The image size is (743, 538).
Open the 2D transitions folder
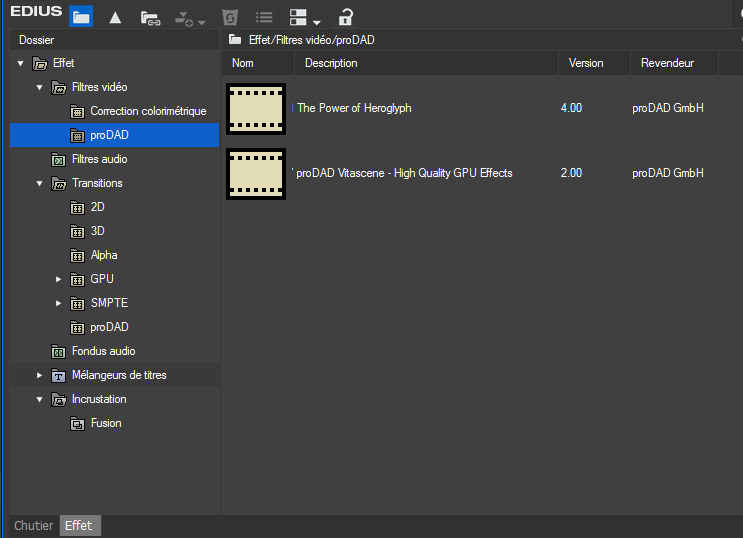click(x=97, y=207)
